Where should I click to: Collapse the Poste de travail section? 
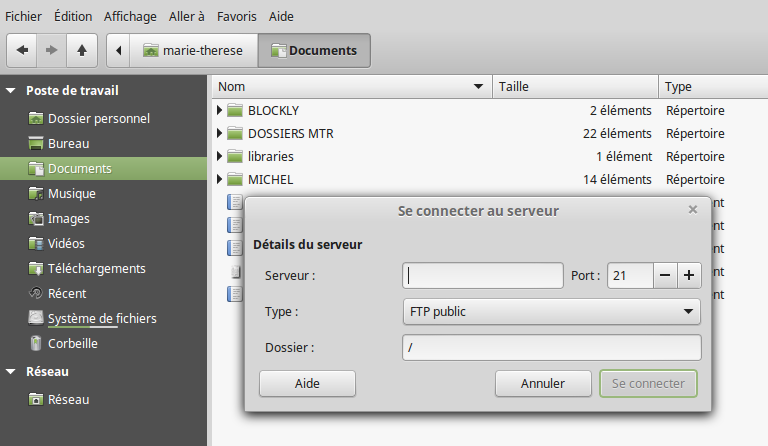[11, 90]
